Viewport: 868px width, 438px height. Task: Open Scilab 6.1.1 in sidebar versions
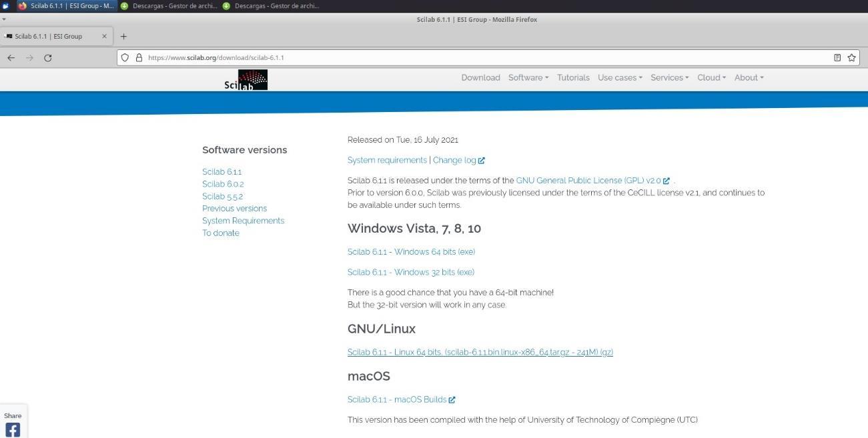coord(222,172)
